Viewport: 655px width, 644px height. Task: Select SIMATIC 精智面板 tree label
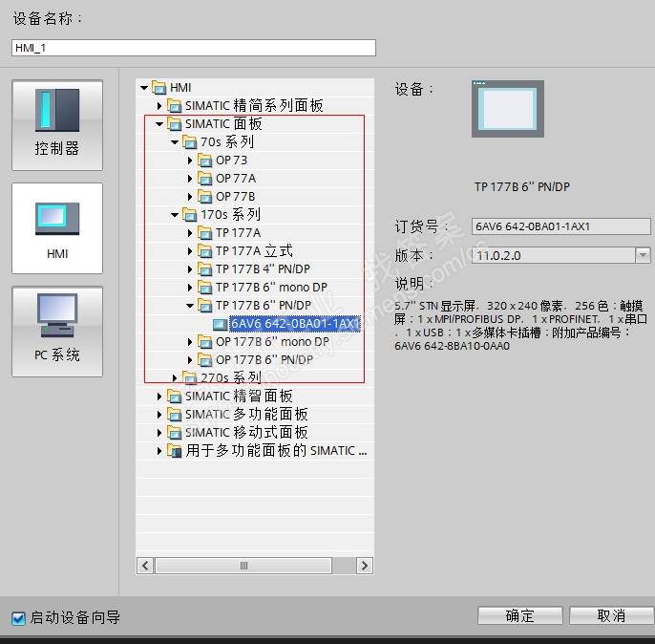(x=239, y=397)
